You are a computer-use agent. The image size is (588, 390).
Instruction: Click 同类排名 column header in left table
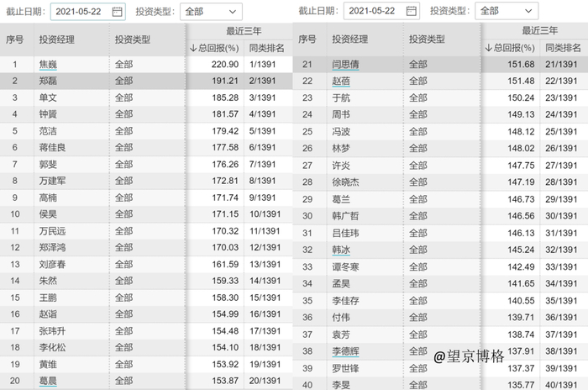tap(266, 48)
